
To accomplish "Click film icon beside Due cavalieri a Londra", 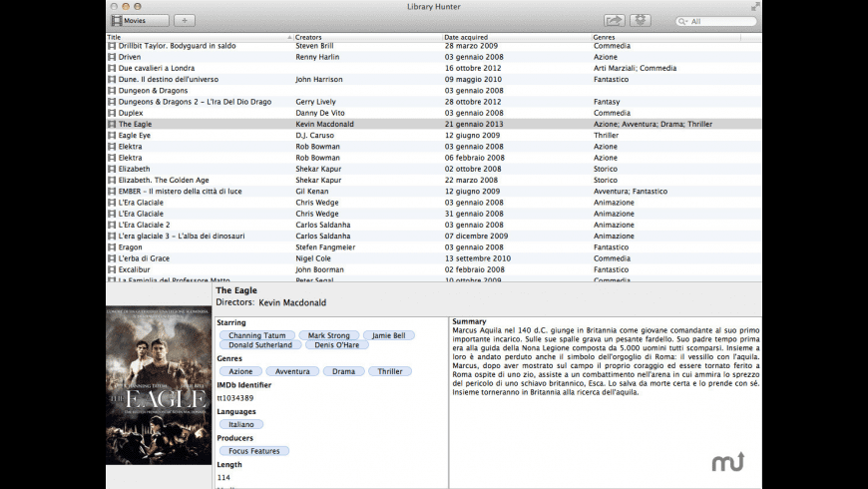I will [x=112, y=68].
